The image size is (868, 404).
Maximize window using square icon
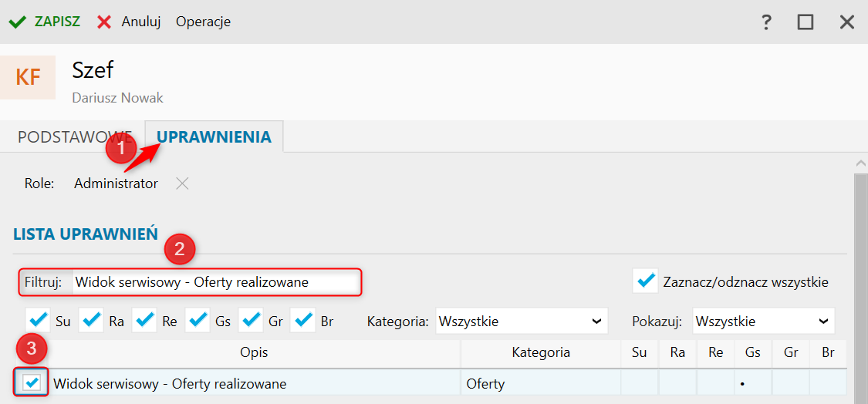(806, 22)
